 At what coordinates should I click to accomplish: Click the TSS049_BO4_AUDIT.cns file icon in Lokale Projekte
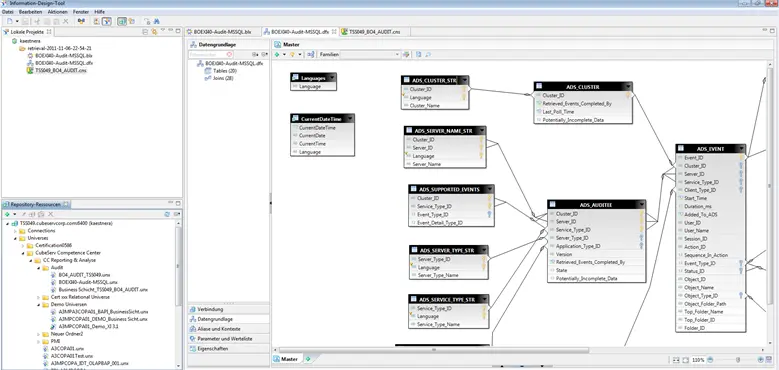tap(30, 71)
